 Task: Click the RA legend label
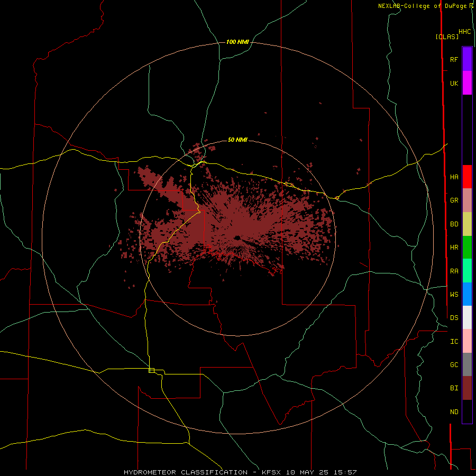point(454,271)
